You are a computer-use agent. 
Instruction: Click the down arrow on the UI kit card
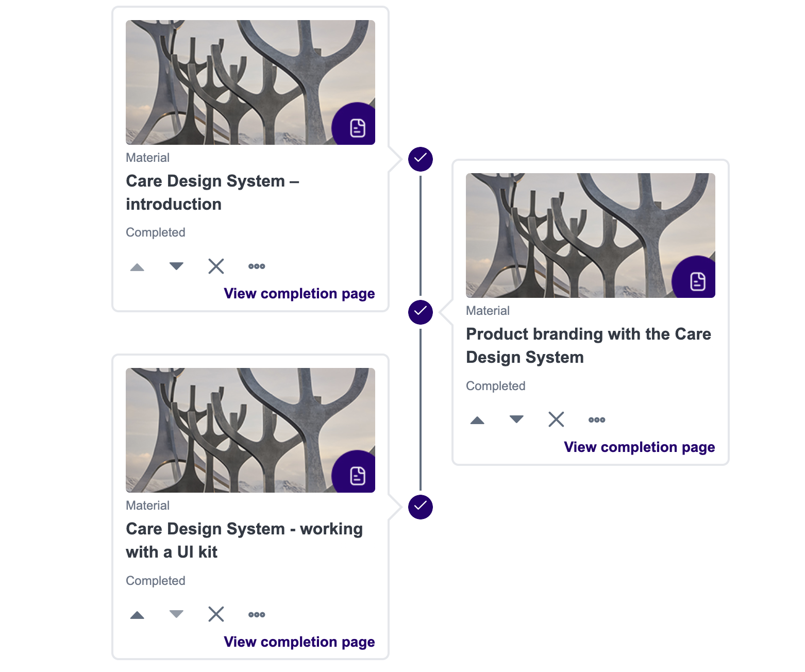[176, 615]
